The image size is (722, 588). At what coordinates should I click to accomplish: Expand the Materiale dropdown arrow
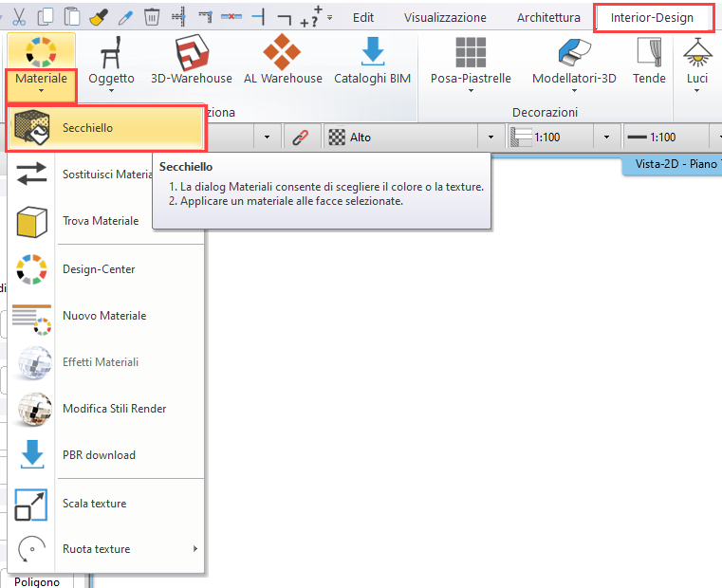pos(42,91)
